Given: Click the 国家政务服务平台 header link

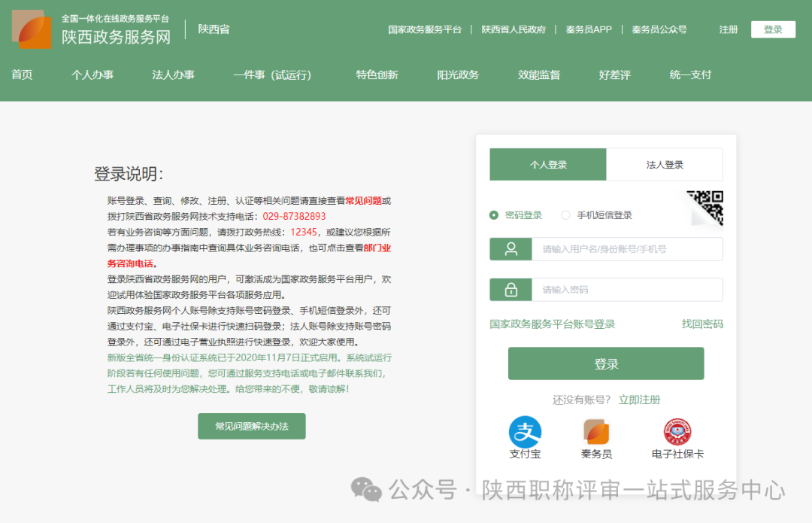Looking at the screenshot, I should (425, 29).
